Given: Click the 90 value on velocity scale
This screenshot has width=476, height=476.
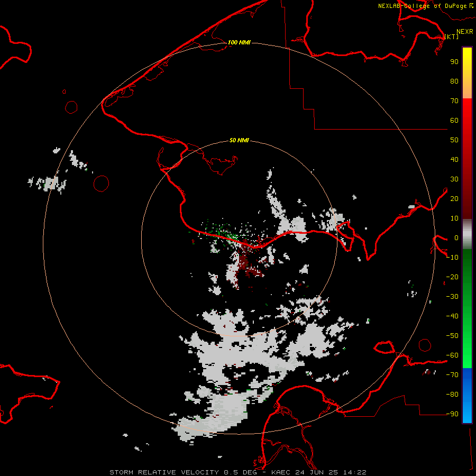Looking at the screenshot, I should coord(454,62).
